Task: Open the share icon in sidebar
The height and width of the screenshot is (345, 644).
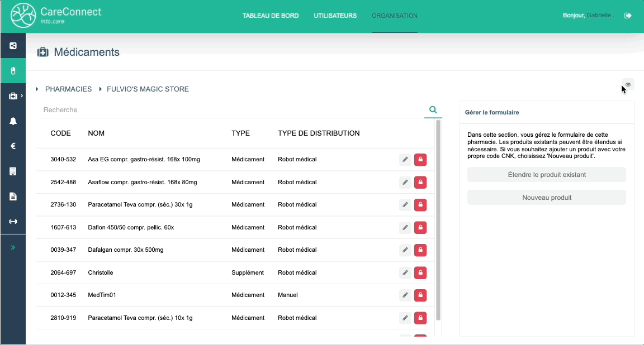Action: pos(13,46)
